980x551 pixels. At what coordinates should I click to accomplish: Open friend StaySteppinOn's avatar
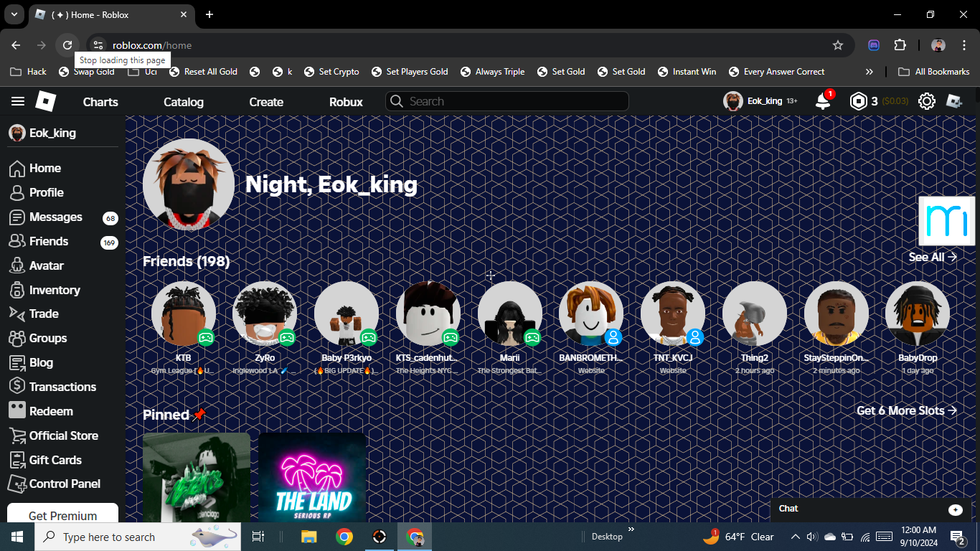pos(837,314)
